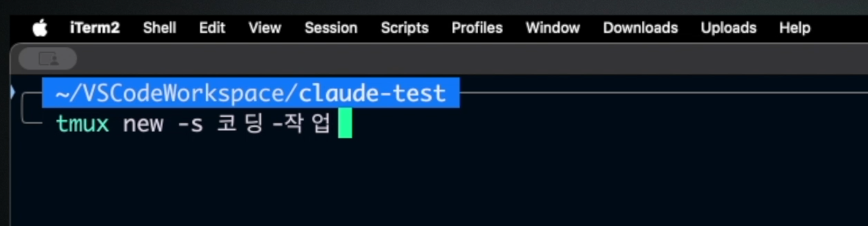Open the Profiles menu
Image resolution: width=868 pixels, height=226 pixels.
tap(477, 28)
